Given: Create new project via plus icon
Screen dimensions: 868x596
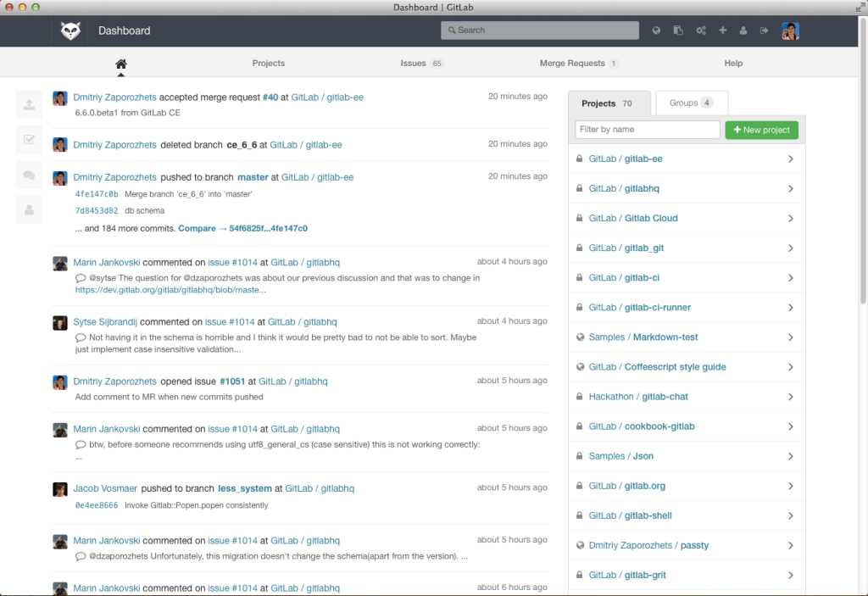Looking at the screenshot, I should [722, 30].
